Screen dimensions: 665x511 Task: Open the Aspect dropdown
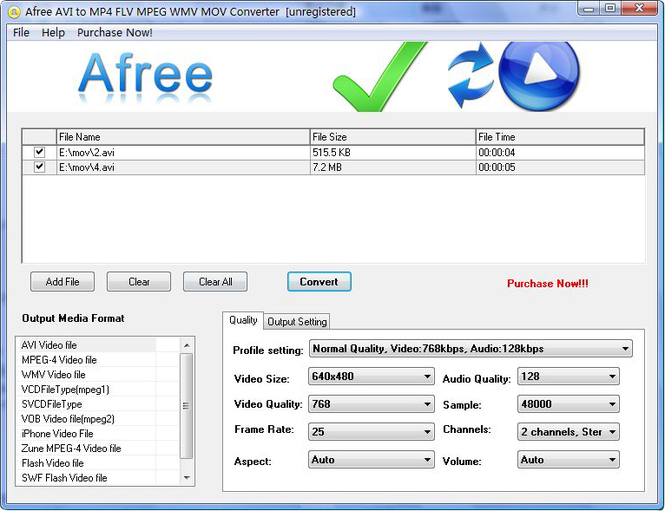[x=371, y=460]
